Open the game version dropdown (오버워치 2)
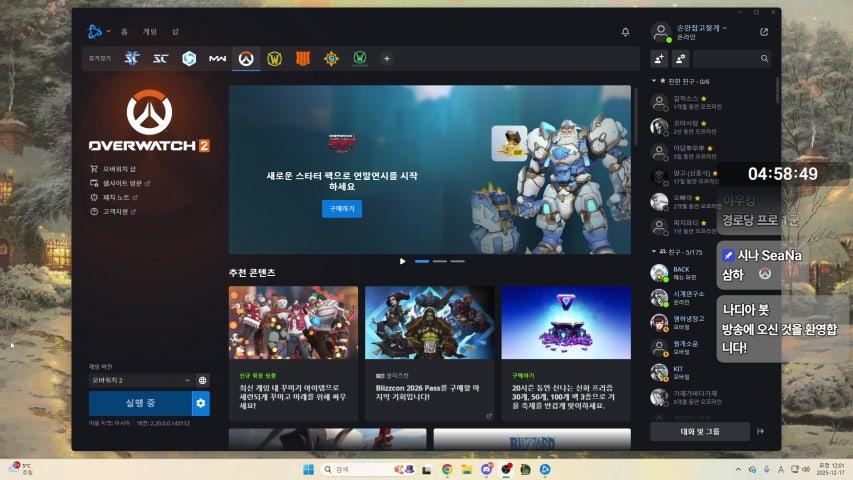The image size is (853, 480). click(x=140, y=380)
